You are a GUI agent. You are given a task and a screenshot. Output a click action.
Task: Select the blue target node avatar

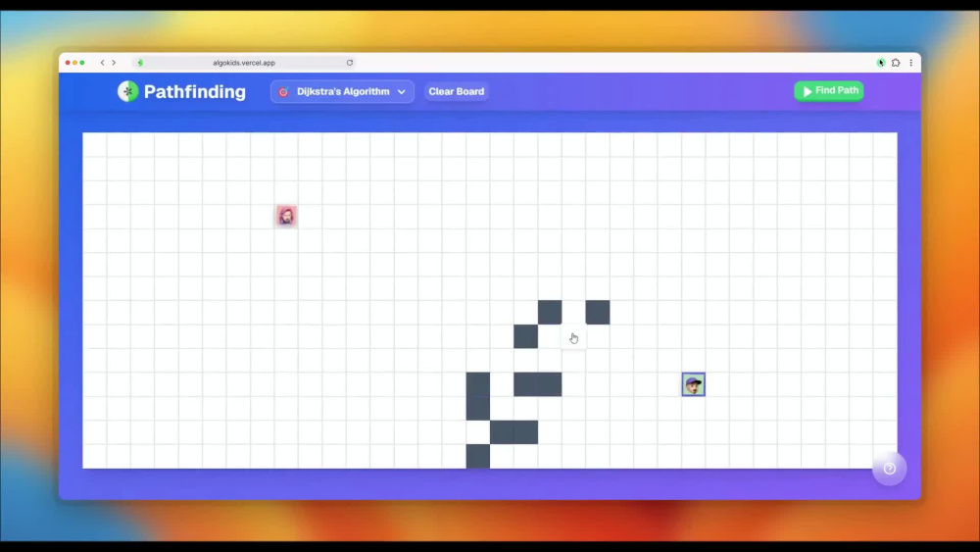pyautogui.click(x=693, y=384)
